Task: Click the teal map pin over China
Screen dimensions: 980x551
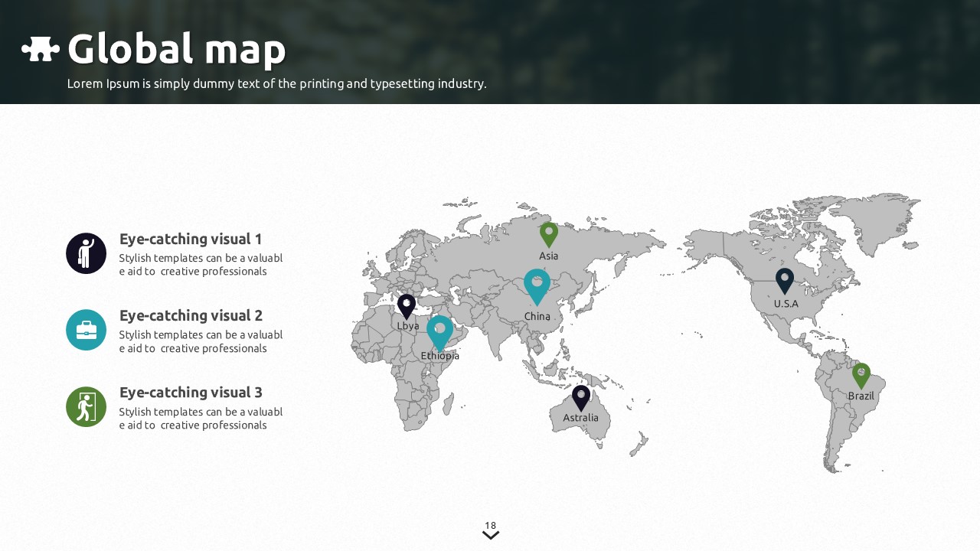Action: pyautogui.click(x=537, y=285)
